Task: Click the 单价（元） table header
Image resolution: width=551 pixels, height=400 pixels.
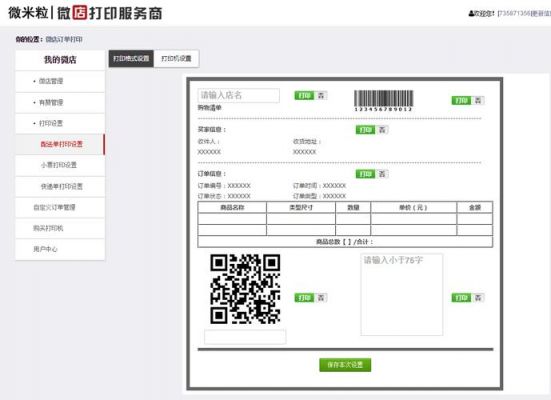Action: click(x=414, y=207)
